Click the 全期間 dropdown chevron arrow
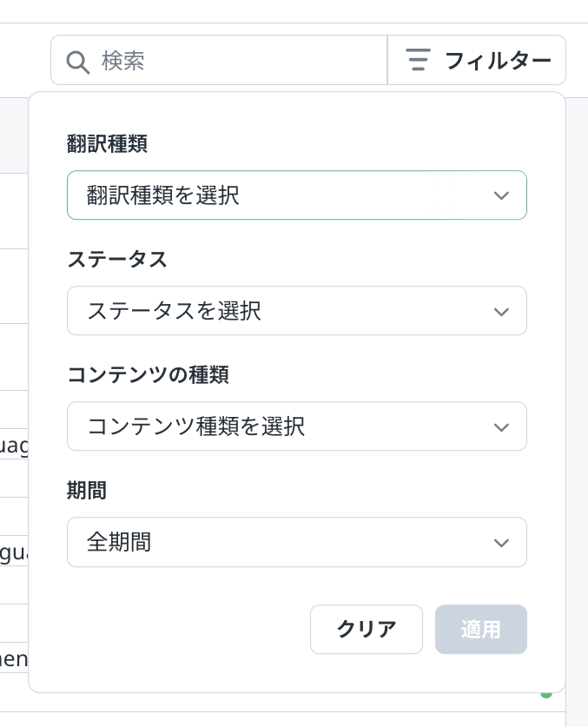This screenshot has height=727, width=588. pos(501,543)
